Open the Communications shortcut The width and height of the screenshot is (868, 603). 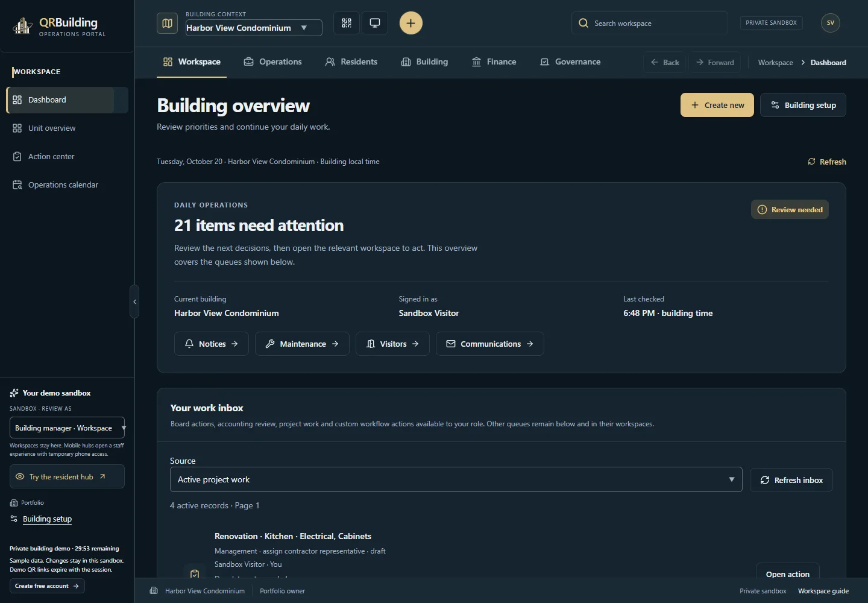pos(490,344)
